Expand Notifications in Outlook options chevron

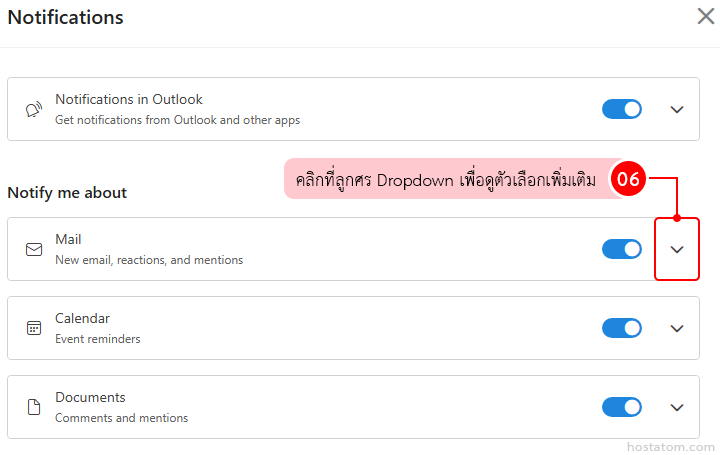[x=677, y=110]
